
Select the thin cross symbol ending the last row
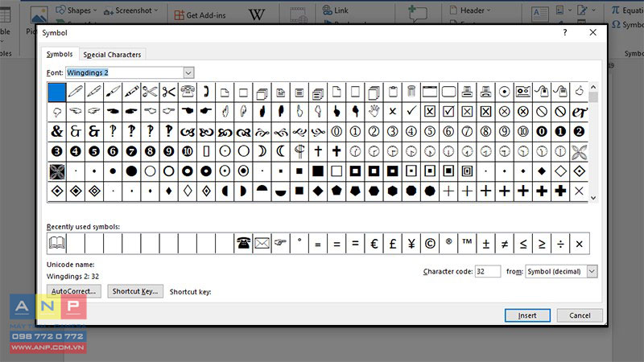tap(579, 191)
